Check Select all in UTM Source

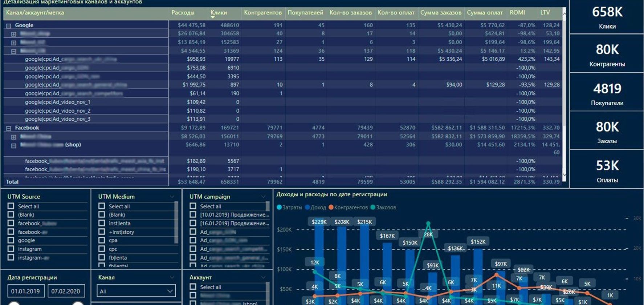pyautogui.click(x=11, y=206)
